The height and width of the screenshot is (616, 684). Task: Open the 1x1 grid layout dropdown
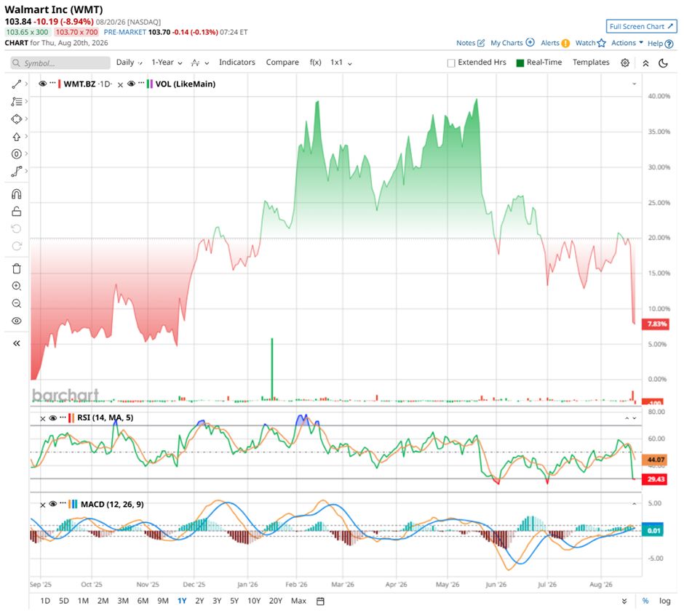(341, 63)
